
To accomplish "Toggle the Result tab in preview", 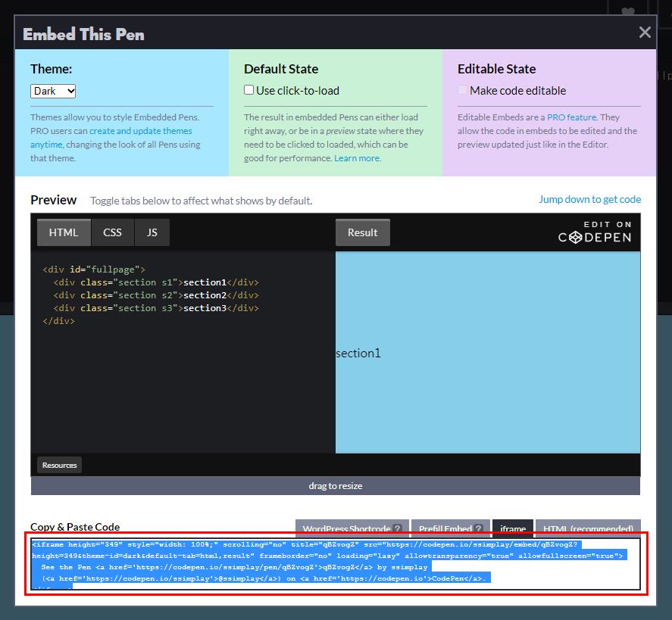I will pos(363,232).
